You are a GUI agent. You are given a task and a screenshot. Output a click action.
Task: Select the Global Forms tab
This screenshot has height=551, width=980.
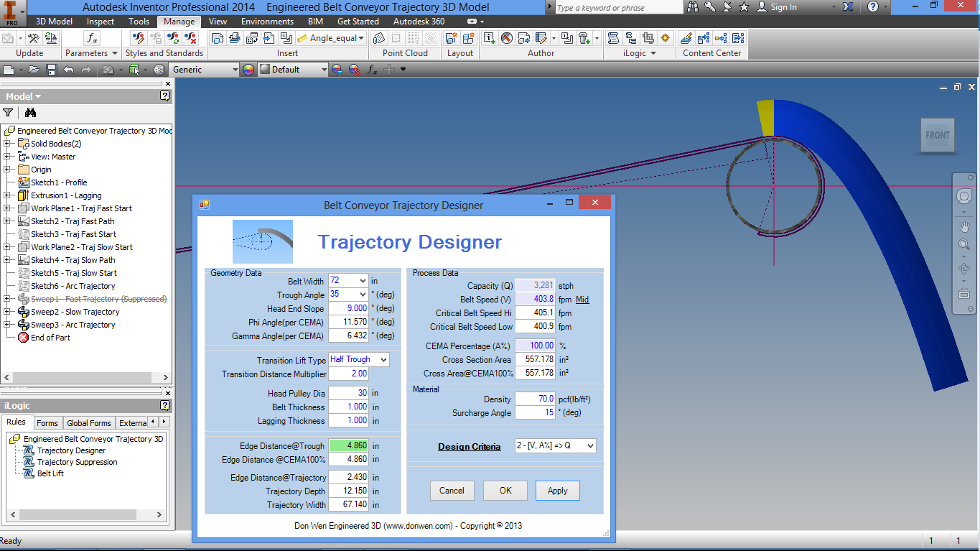point(89,423)
